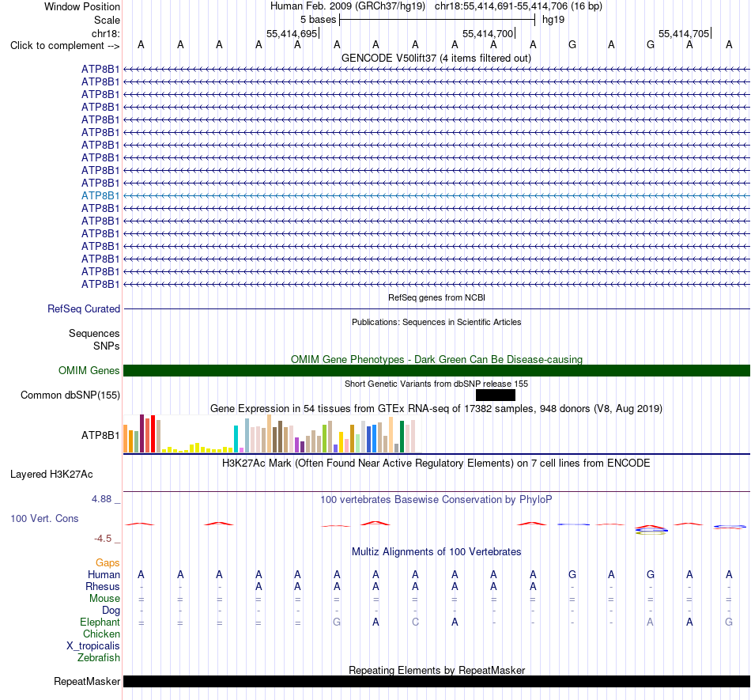Open the 100 vertebrates Basewise Conservation by PhyloP title
The width and height of the screenshot is (751, 700).
point(436,500)
